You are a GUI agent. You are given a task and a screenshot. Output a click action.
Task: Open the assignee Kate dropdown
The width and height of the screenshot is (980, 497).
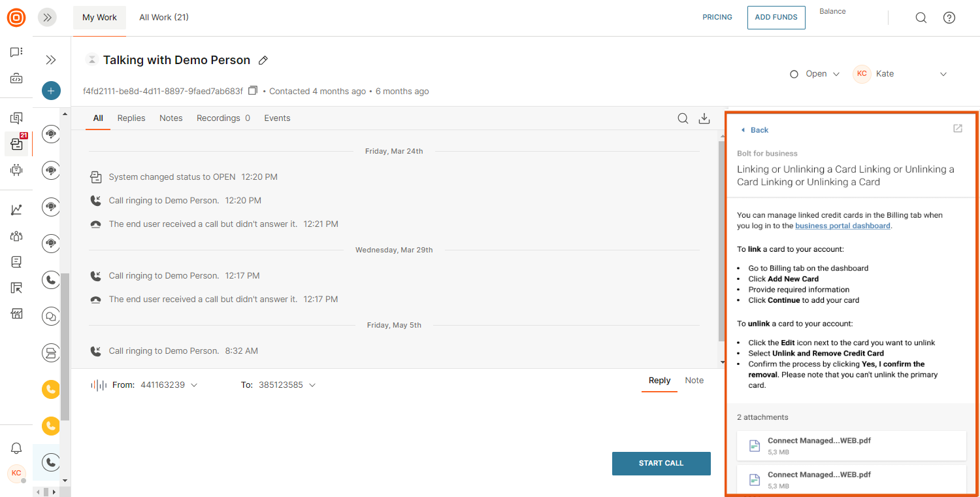pos(900,74)
